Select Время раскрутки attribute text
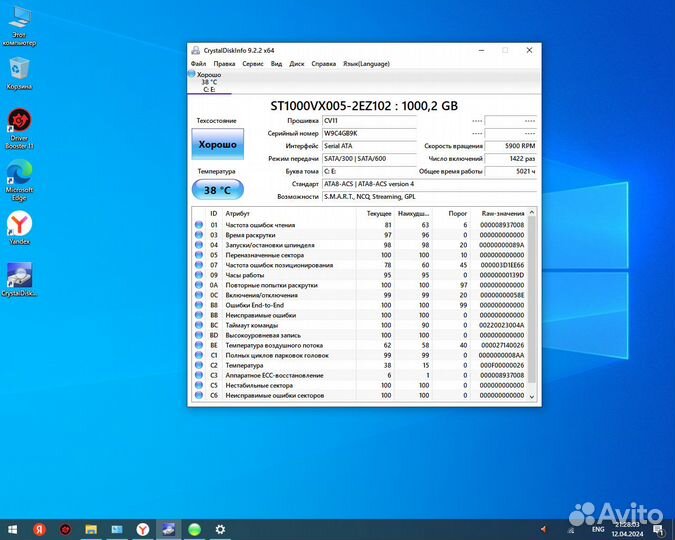675x540 pixels. coord(250,235)
